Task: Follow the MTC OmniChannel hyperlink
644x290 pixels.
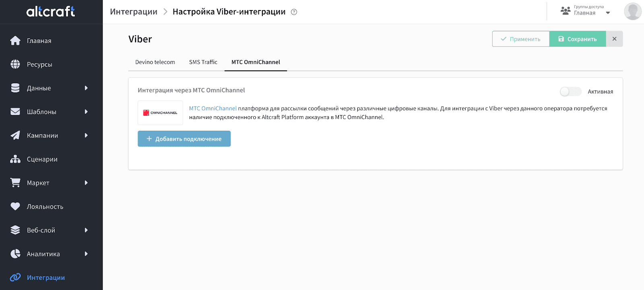Action: pyautogui.click(x=213, y=108)
